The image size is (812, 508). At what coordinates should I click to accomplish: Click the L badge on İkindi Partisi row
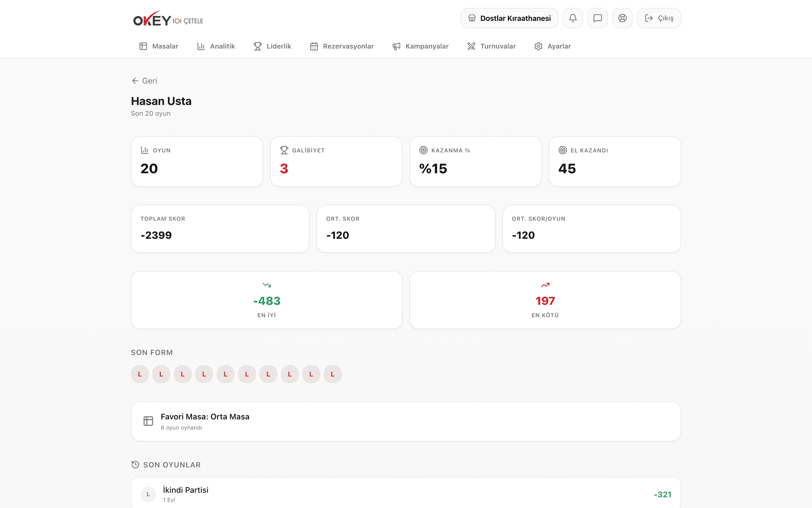coord(148,494)
